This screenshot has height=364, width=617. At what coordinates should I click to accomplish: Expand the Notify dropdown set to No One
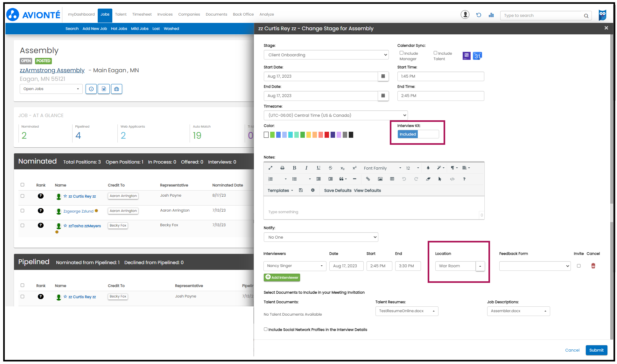[321, 237]
